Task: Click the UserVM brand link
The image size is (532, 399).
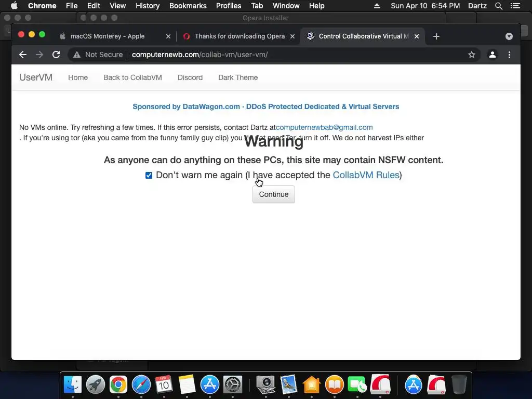Action: coord(36,77)
